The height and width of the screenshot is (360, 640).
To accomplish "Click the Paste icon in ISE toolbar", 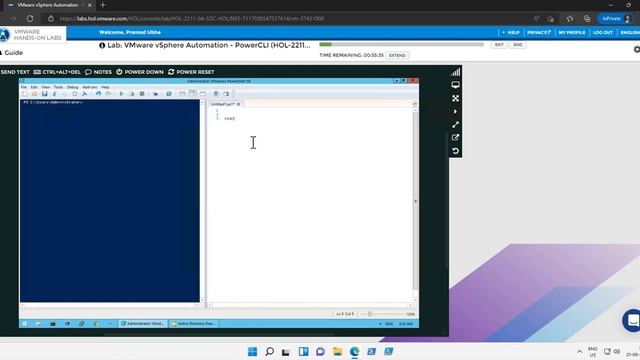I will (x=75, y=94).
